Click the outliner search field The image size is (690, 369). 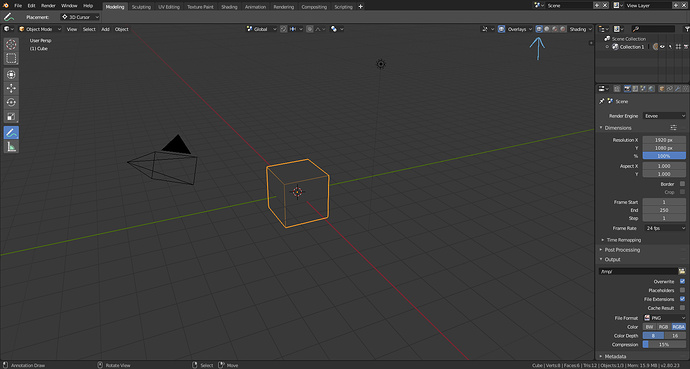click(653, 29)
